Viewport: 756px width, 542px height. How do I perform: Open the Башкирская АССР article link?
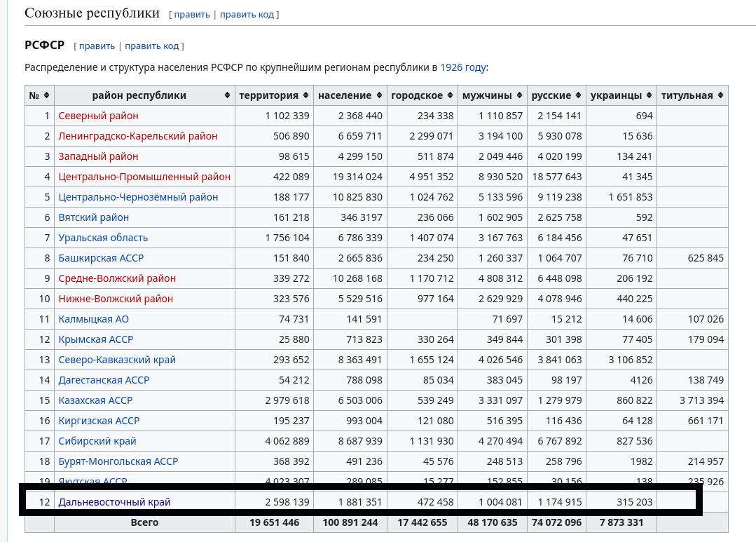[102, 258]
